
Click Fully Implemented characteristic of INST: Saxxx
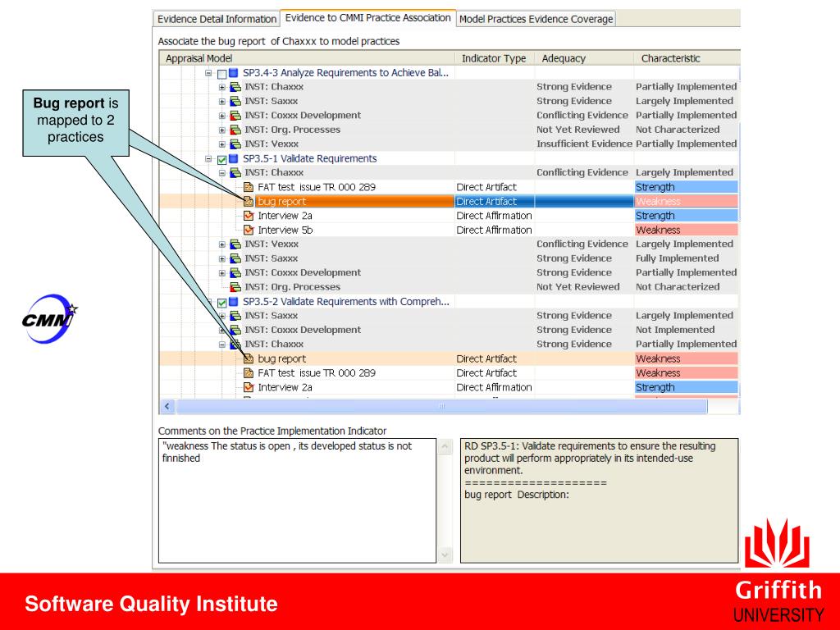click(677, 258)
